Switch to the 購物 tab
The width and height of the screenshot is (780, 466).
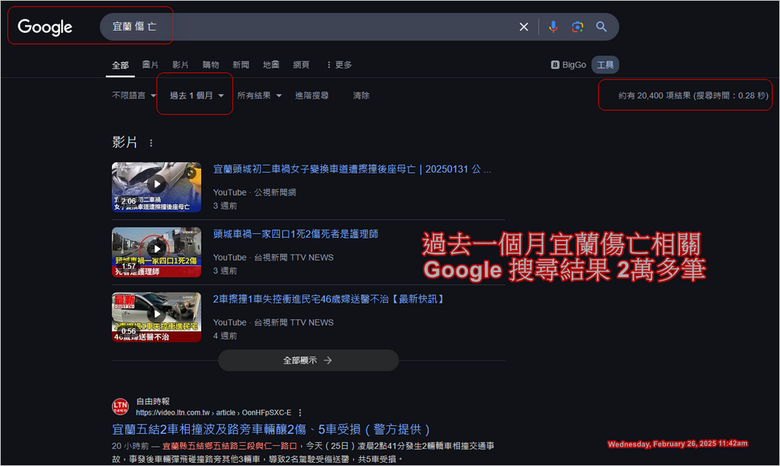click(x=211, y=65)
